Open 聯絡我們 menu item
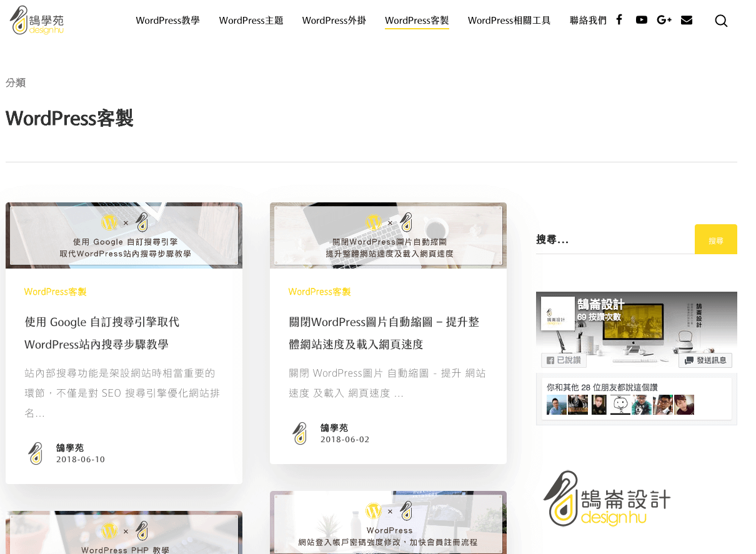The image size is (756, 554). (588, 21)
